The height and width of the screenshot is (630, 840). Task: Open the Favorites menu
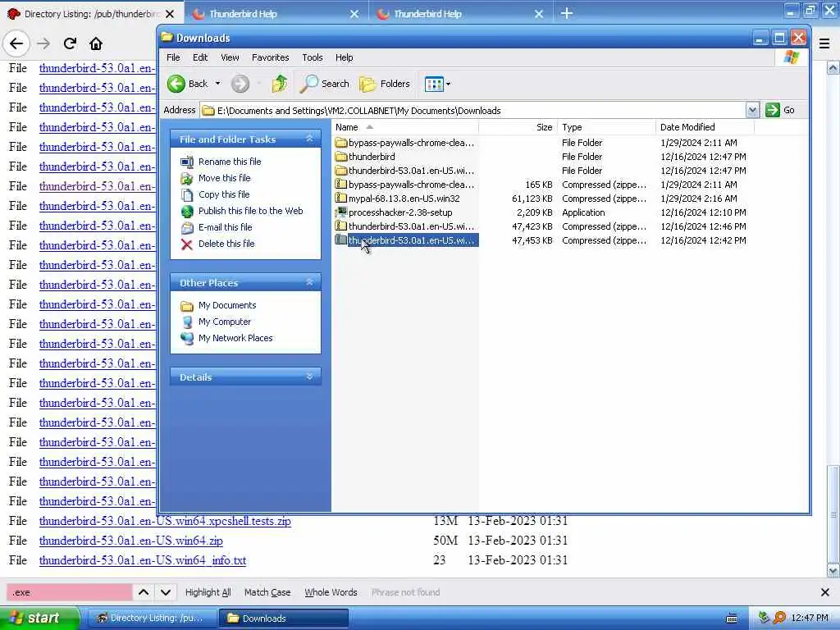pos(270,57)
